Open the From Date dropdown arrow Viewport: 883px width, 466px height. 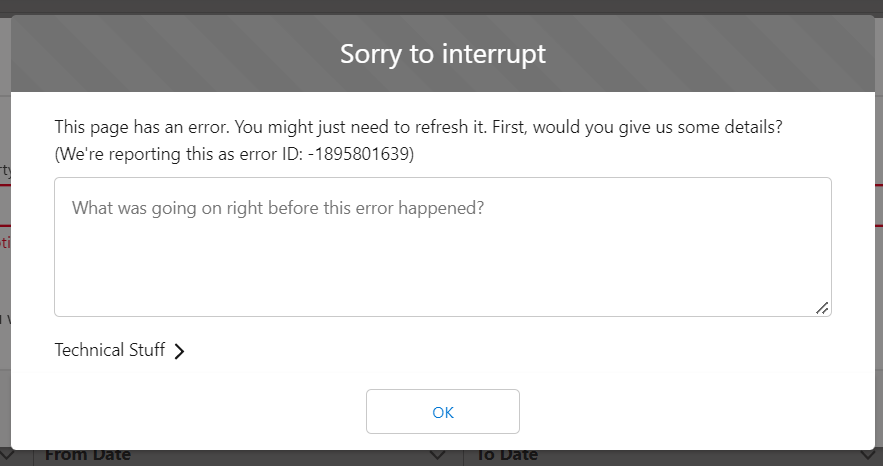(437, 456)
